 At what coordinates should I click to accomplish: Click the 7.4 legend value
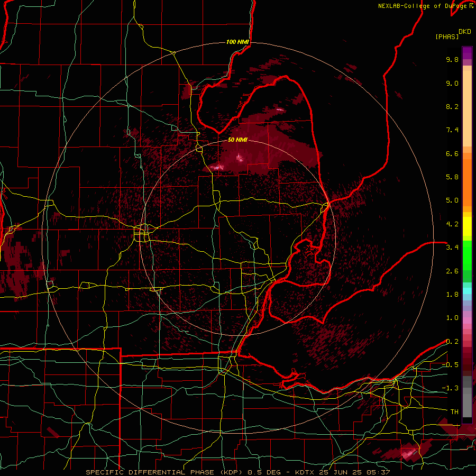[x=452, y=130]
